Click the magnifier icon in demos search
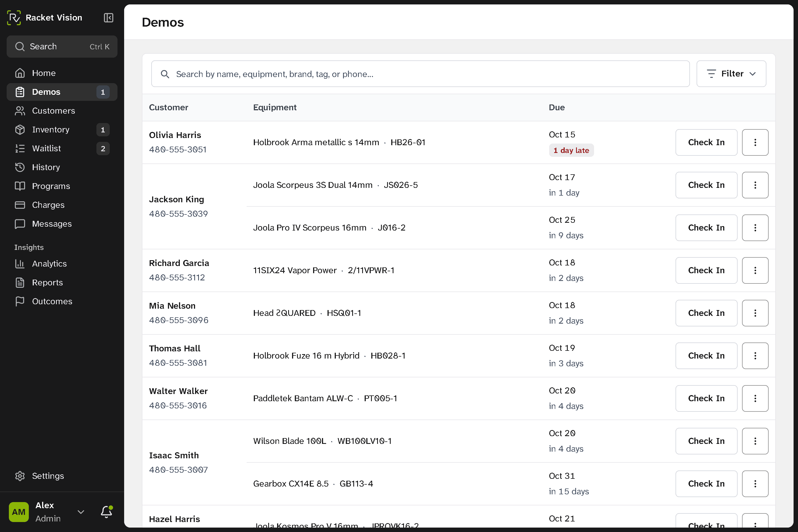 (165, 74)
